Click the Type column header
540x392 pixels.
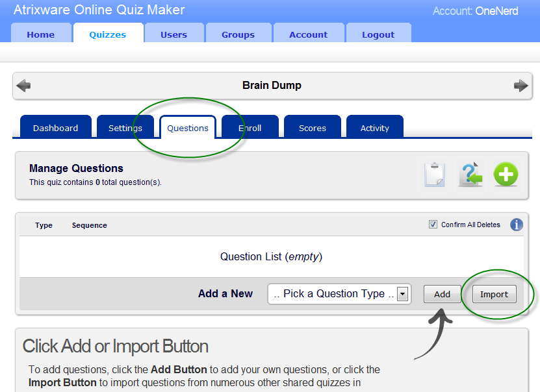coord(44,225)
